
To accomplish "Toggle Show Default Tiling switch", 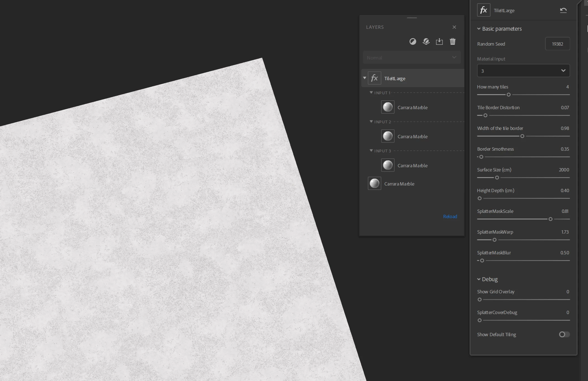I will 564,335.
